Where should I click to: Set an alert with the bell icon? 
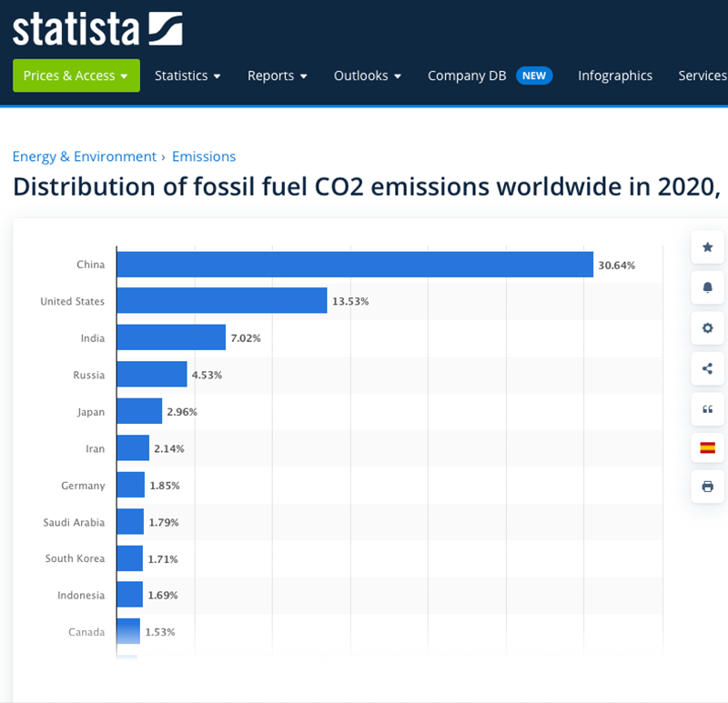tap(707, 287)
